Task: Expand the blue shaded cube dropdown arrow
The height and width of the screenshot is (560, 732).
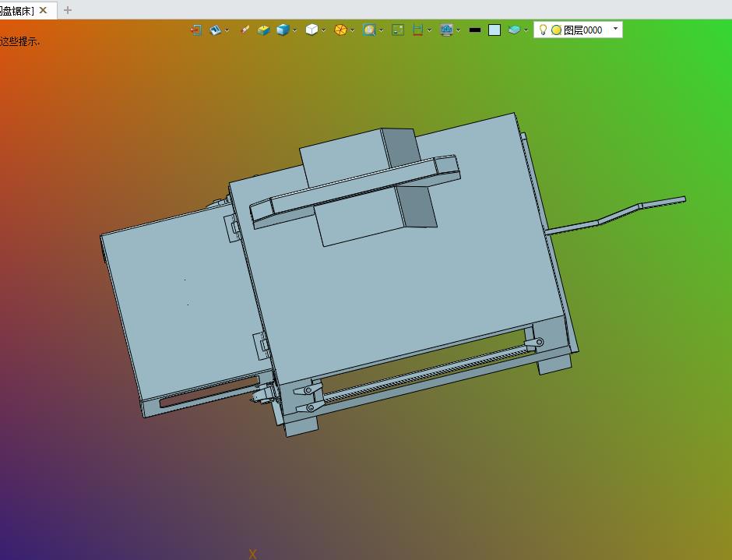Action: tap(294, 30)
